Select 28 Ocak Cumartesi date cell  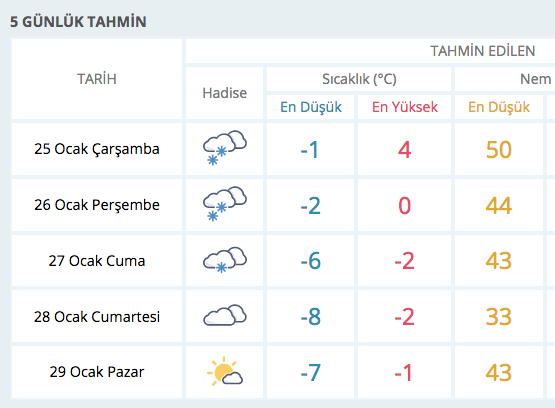97,316
